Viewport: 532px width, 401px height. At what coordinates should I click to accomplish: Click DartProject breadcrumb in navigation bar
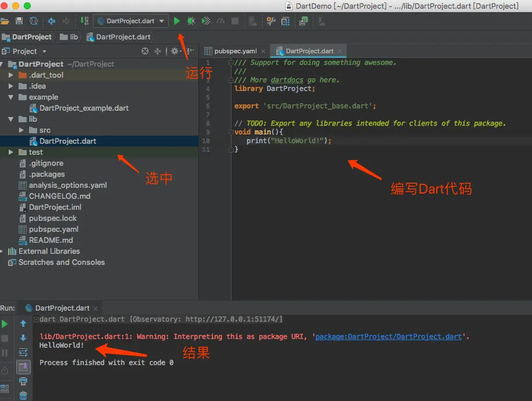(x=27, y=37)
